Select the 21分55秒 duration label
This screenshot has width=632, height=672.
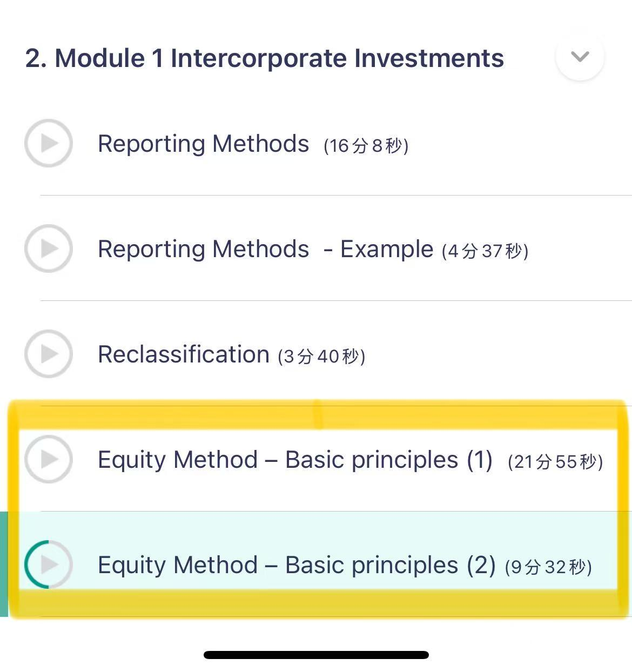coord(555,462)
